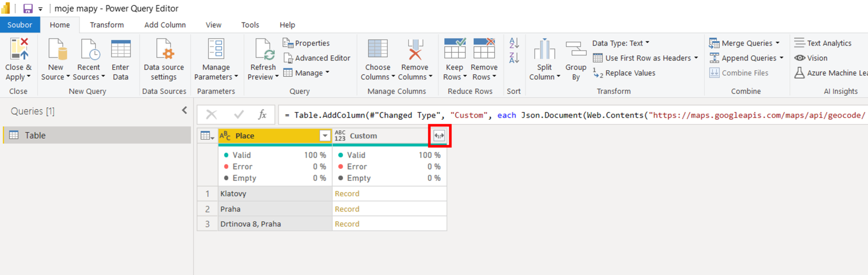
Task: Open the Advanced Editor
Action: point(317,58)
